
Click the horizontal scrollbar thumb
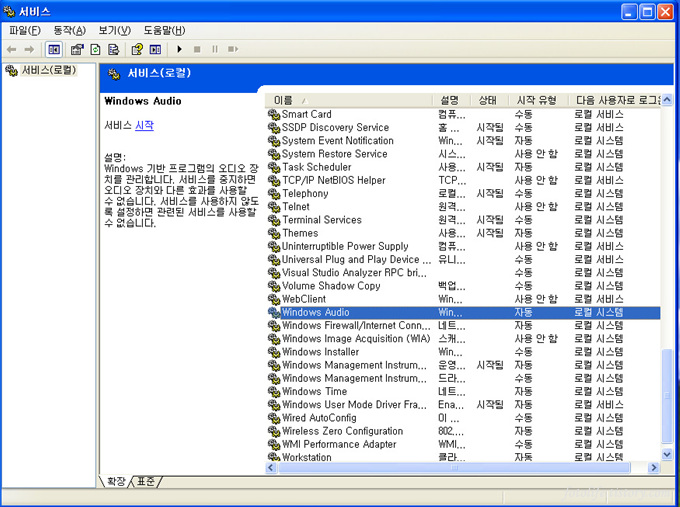pyautogui.click(x=454, y=468)
